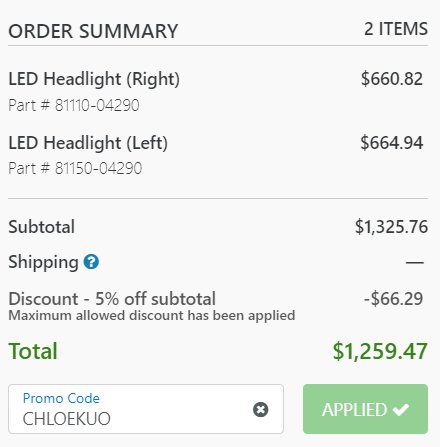
Task: Click the $660.82 item price
Action: (x=392, y=79)
